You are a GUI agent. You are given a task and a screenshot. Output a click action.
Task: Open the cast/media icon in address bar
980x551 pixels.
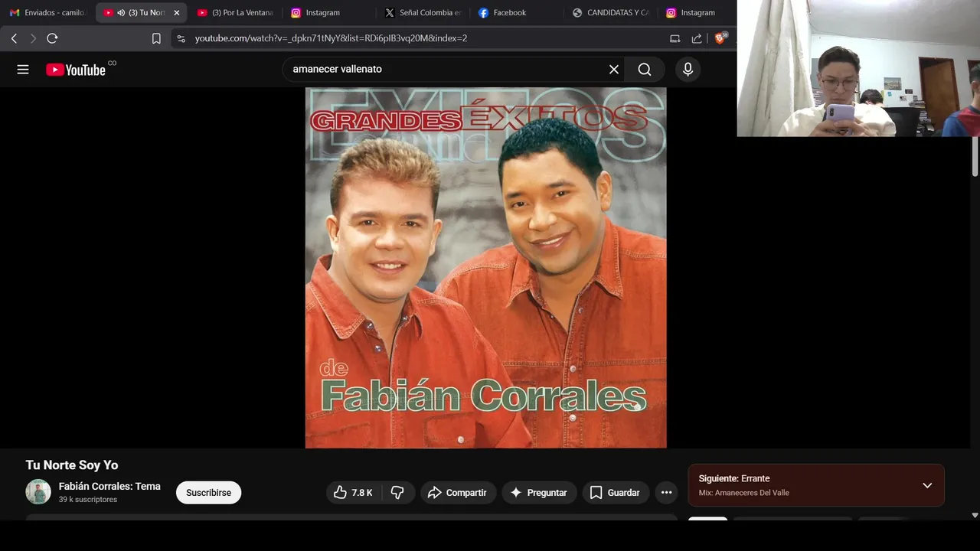tap(675, 38)
